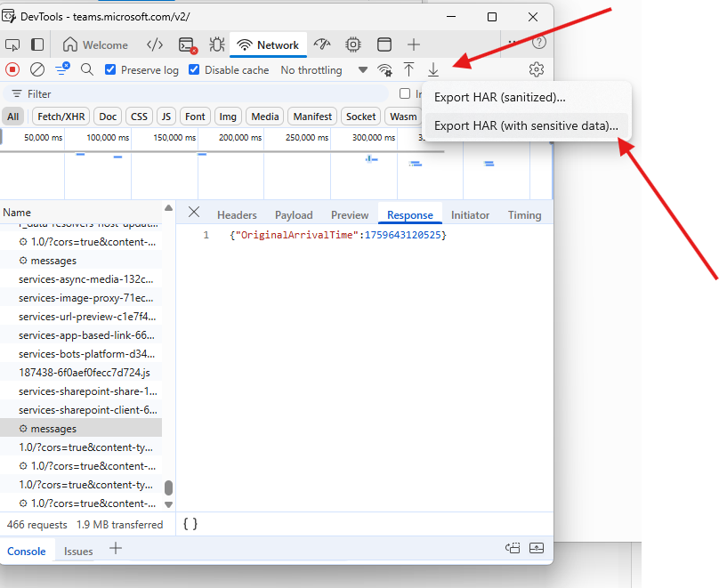The height and width of the screenshot is (588, 719).
Task: Click the request list vertical scrollbar thumb
Action: 169,487
